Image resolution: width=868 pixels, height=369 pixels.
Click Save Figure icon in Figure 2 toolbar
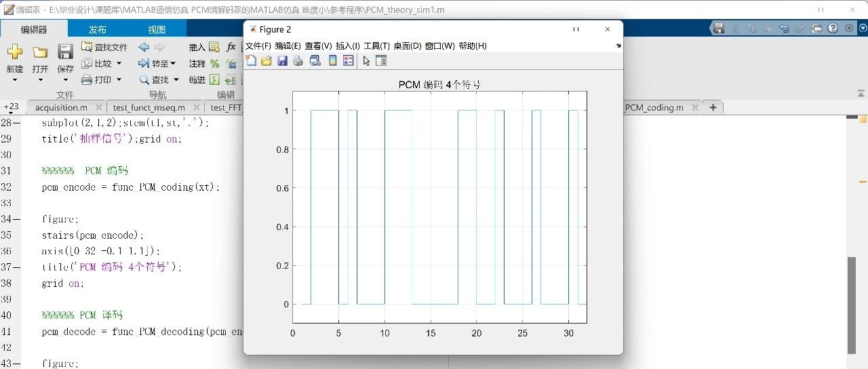pyautogui.click(x=282, y=60)
